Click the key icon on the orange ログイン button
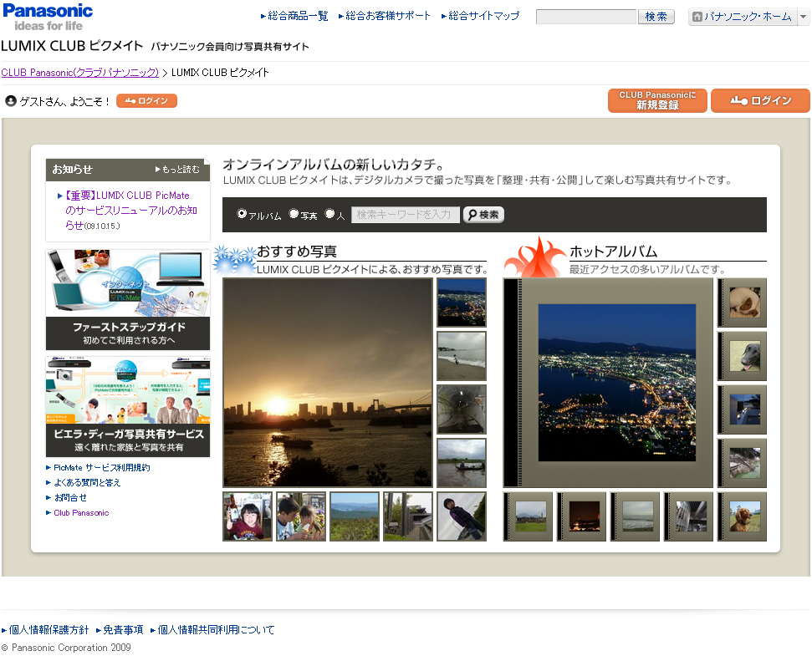The height and width of the screenshot is (656, 812). (739, 100)
